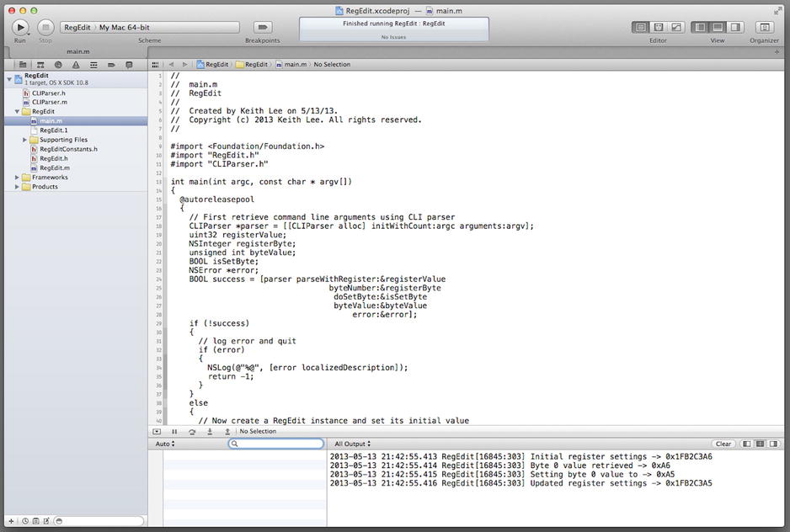
Task: Select RegEdit project in the jump bar
Action: [212, 65]
